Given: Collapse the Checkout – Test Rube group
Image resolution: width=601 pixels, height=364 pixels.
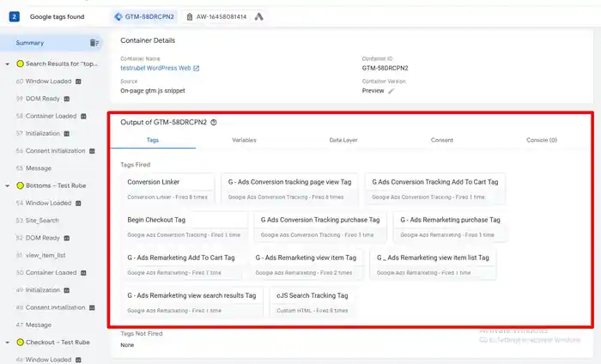Looking at the screenshot, I should coord(7,343).
